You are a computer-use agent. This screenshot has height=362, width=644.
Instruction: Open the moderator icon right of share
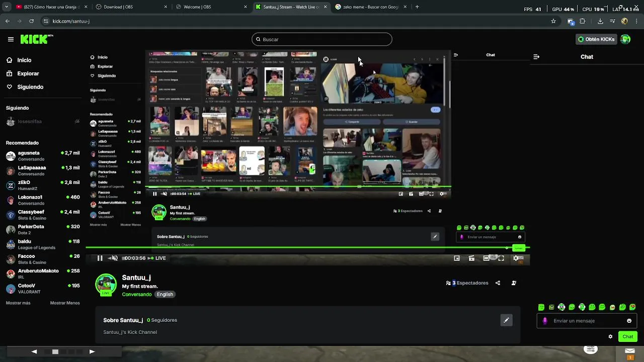click(x=514, y=283)
